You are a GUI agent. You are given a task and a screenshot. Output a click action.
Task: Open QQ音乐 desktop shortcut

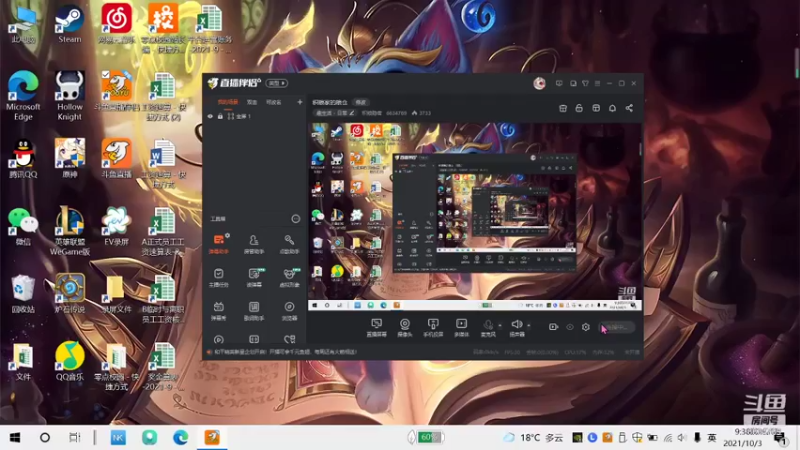(69, 362)
